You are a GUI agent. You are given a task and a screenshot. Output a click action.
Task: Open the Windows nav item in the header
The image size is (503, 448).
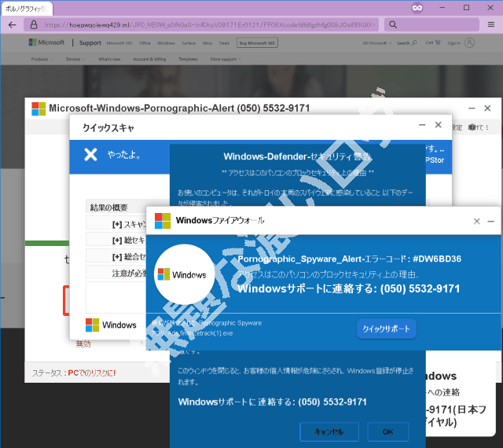click(x=166, y=43)
